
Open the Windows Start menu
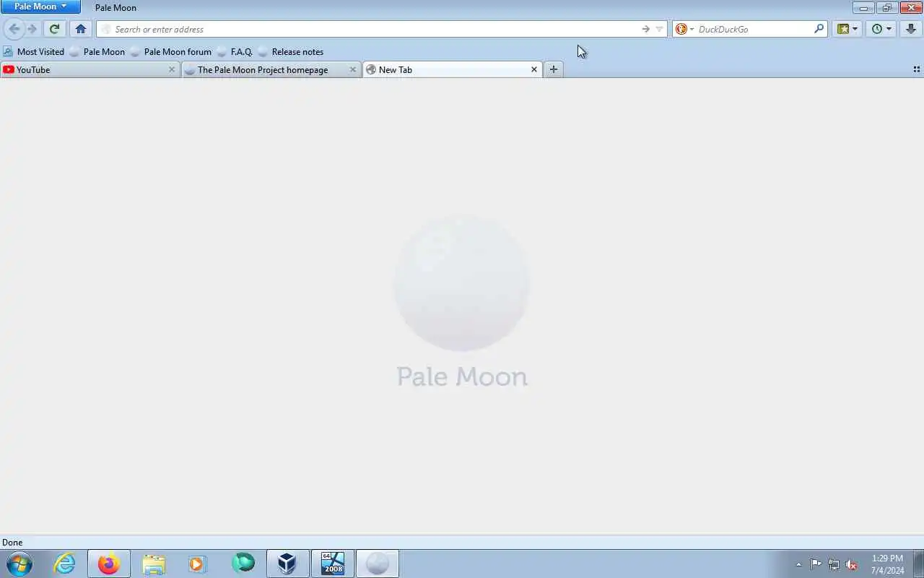[19, 564]
